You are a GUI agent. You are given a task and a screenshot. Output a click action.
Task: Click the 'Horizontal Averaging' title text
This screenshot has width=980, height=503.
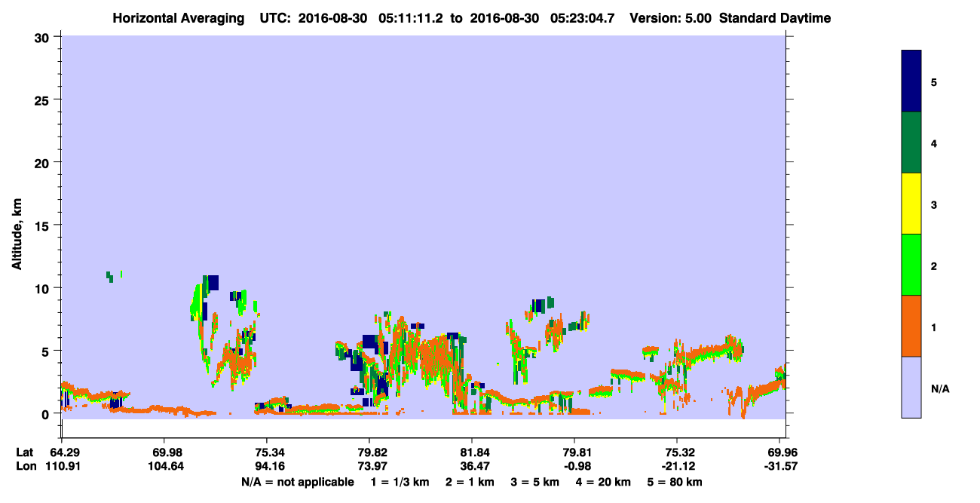178,17
